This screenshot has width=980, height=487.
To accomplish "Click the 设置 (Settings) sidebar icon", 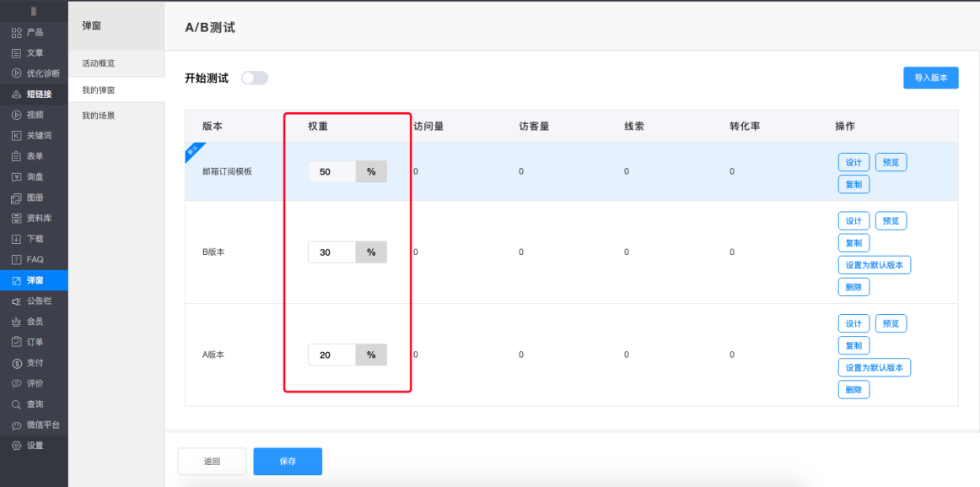I will click(34, 445).
